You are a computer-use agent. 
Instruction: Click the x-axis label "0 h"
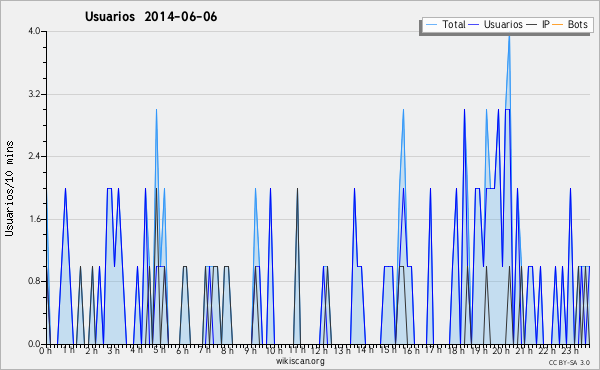(x=45, y=351)
